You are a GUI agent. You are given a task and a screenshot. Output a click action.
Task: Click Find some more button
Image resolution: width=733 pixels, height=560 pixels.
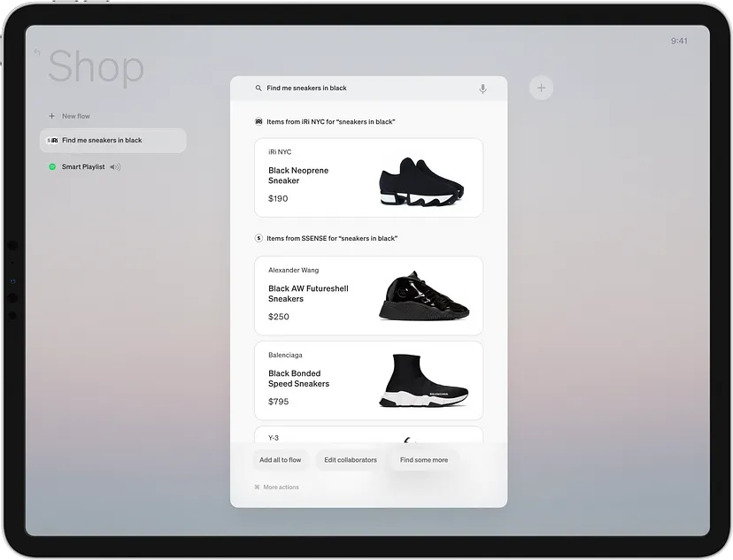[x=423, y=460]
